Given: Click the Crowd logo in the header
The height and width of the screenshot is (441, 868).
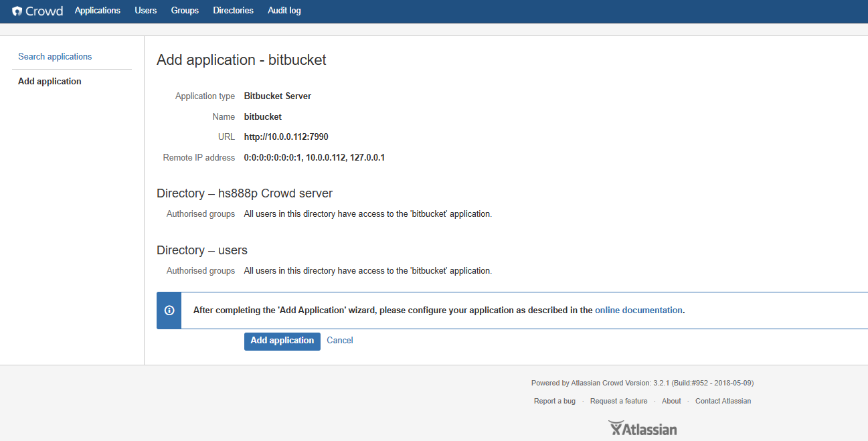Looking at the screenshot, I should coord(37,11).
